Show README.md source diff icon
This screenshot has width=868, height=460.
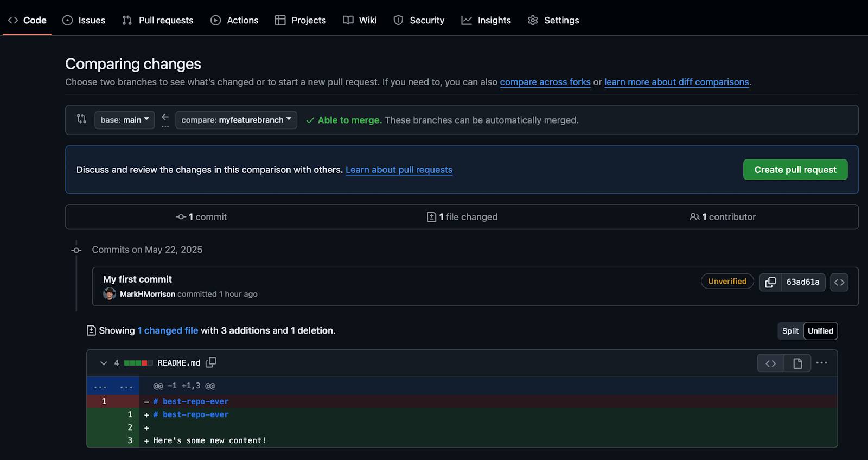771,363
